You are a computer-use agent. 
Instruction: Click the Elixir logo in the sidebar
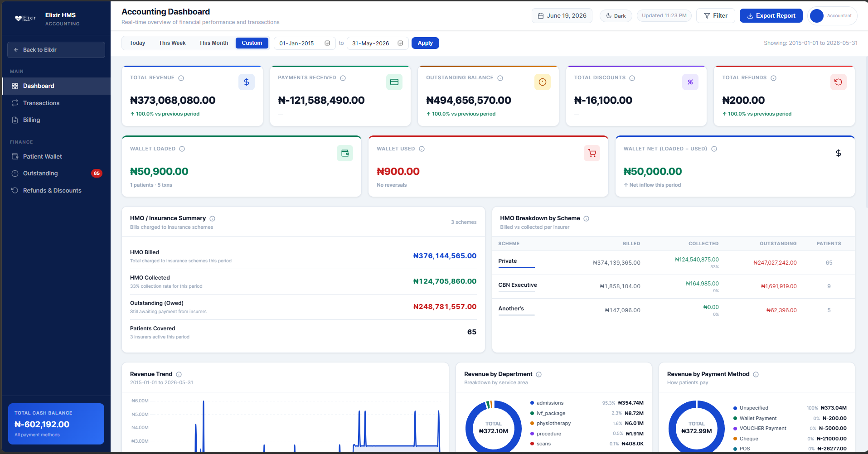25,18
